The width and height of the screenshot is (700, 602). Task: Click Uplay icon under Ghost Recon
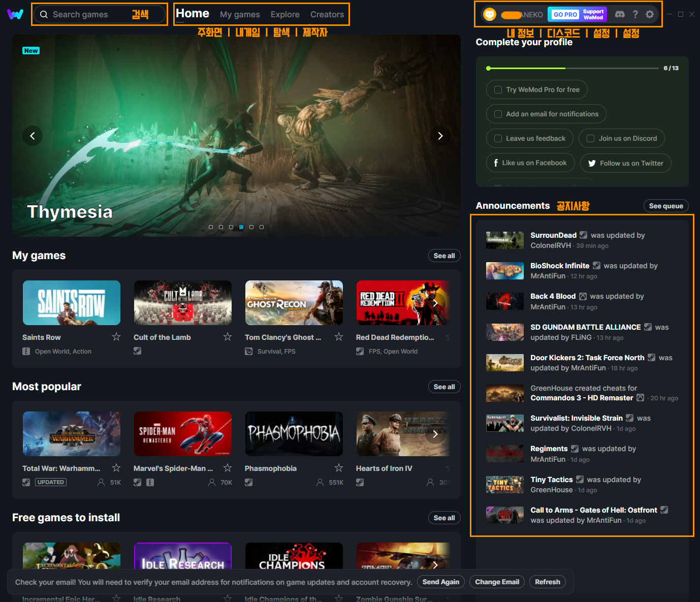click(x=249, y=352)
